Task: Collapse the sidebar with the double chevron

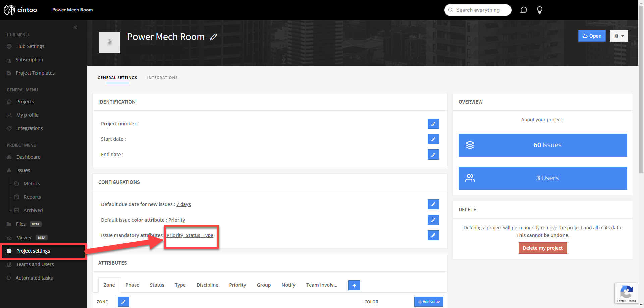Action: [x=75, y=27]
